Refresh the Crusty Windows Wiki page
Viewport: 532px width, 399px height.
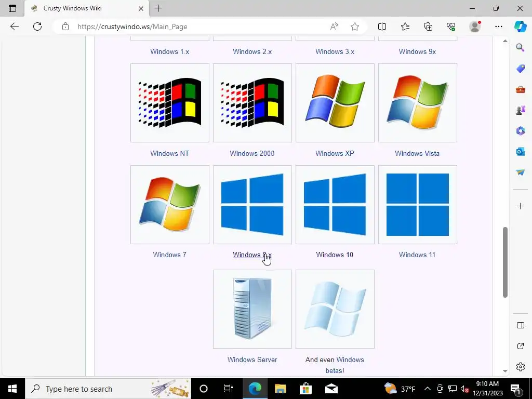[37, 26]
